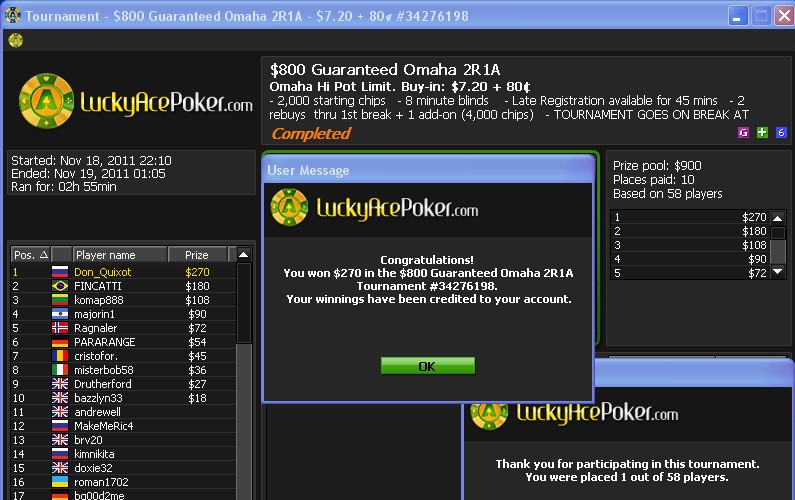Select player row brv20
795x500 pixels.
(123, 440)
